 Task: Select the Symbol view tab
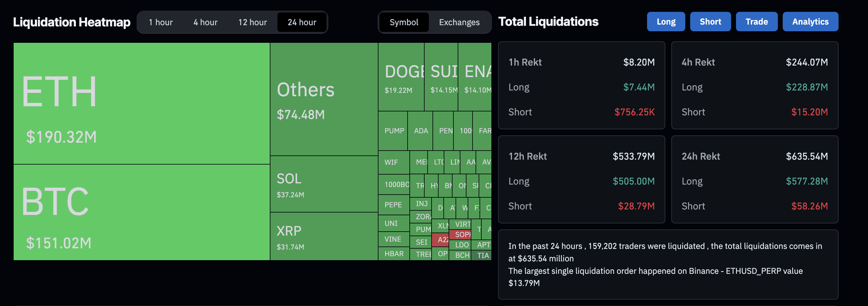[x=404, y=22]
